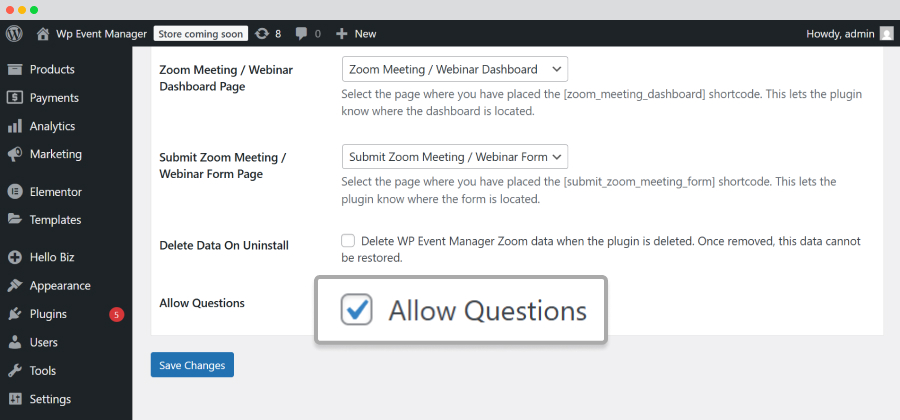Click the Delete Data On Uninstall label
The height and width of the screenshot is (420, 900).
point(224,246)
